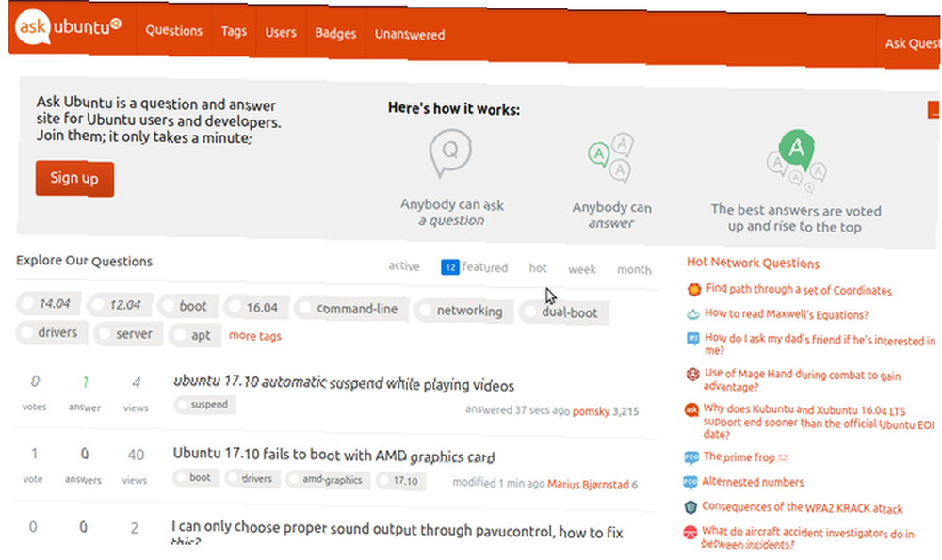Click the 'modified 1 min ago' text
Screen dimensions: 942x560
click(x=498, y=483)
